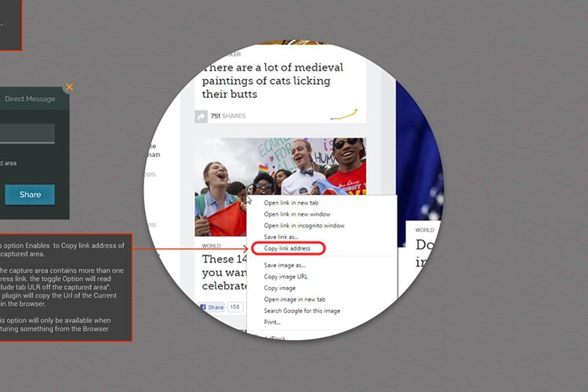The image size is (588, 392).
Task: Choose Copy image URL
Action: point(285,277)
